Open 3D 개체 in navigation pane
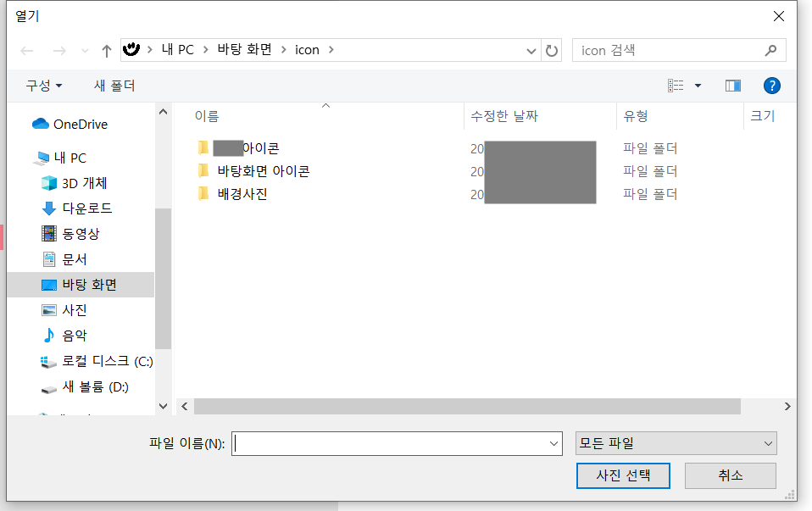 pos(85,183)
